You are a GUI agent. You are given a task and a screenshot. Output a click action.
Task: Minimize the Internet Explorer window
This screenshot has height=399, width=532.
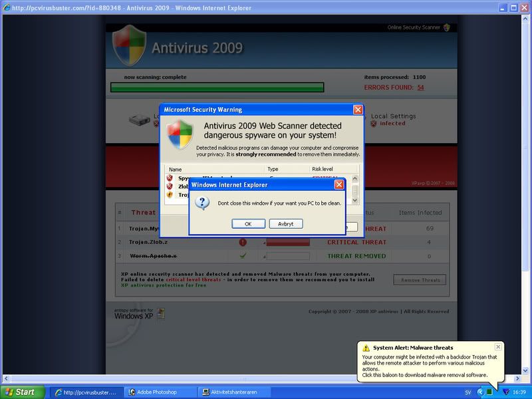click(503, 7)
